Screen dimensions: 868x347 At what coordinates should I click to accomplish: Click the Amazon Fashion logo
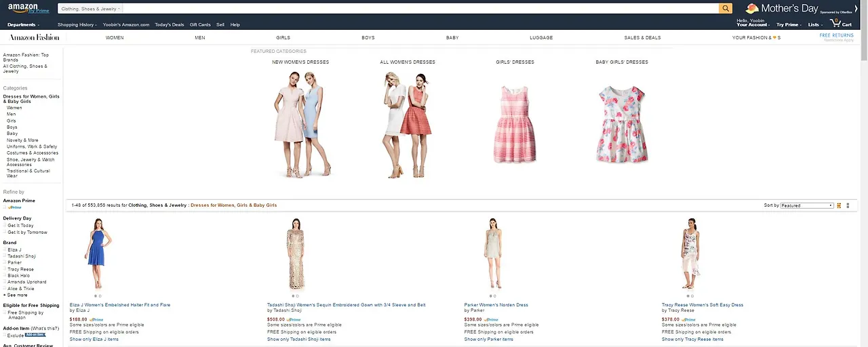point(34,37)
